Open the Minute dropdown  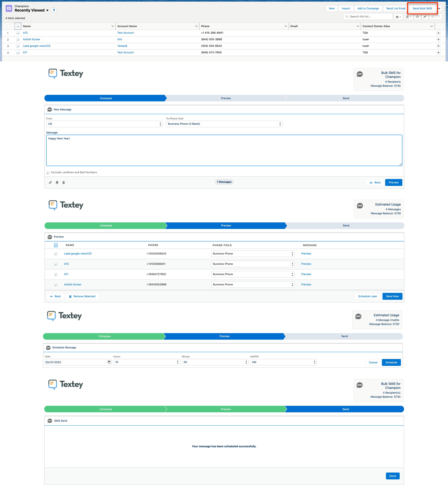215,362
